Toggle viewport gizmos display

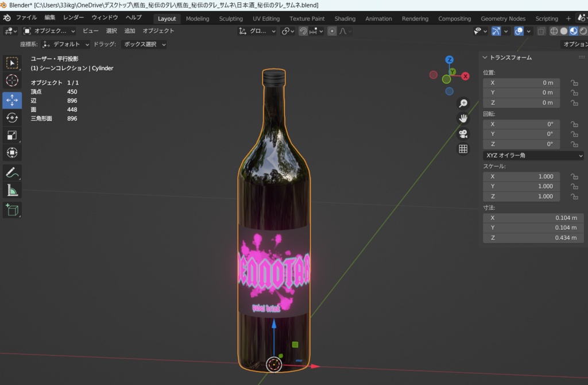496,32
